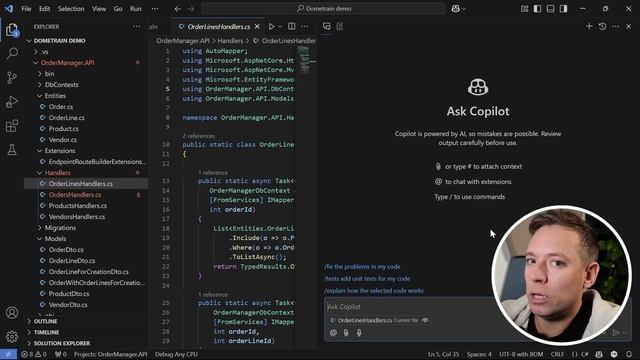Image resolution: width=640 pixels, height=360 pixels.
Task: Toggle the bottom panel
Action: [x=551, y=9]
